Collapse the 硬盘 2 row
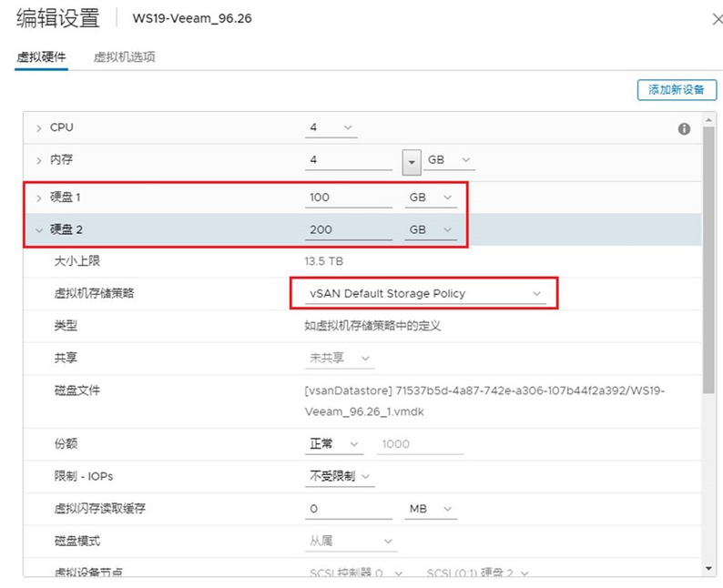The width and height of the screenshot is (723, 588). 39,230
